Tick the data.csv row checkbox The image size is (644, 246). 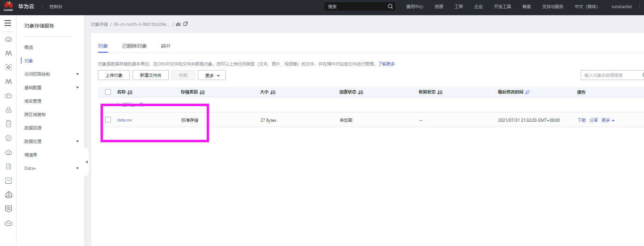point(108,120)
